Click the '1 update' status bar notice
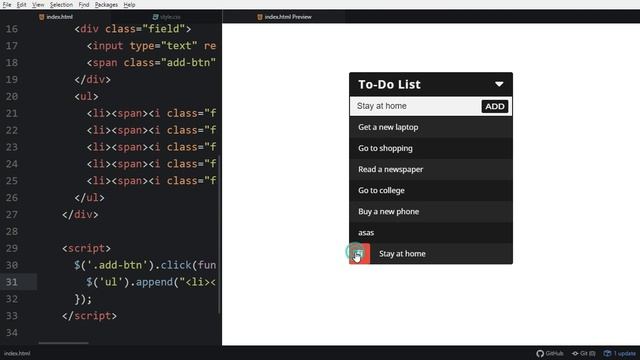The image size is (640, 360). [x=620, y=353]
